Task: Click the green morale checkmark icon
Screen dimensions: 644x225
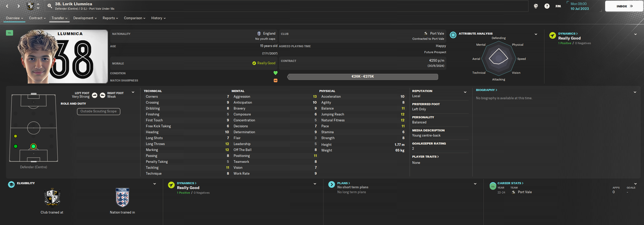Action: [254, 63]
